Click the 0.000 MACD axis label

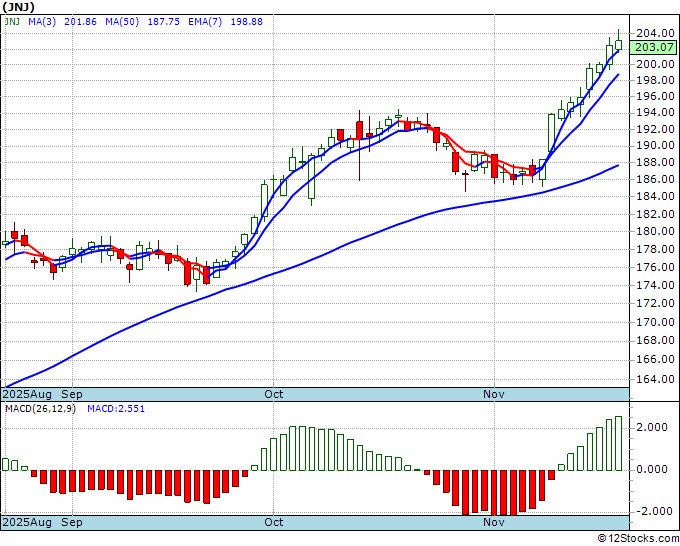tap(652, 469)
